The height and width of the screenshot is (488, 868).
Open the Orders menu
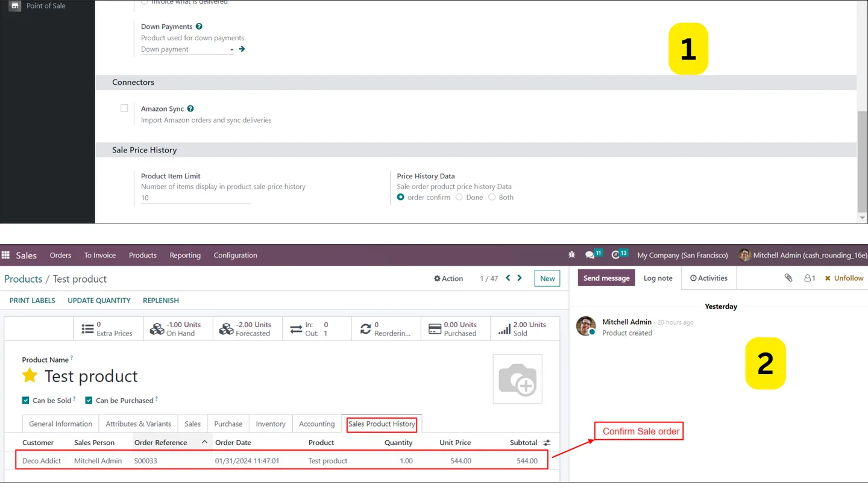click(x=60, y=255)
